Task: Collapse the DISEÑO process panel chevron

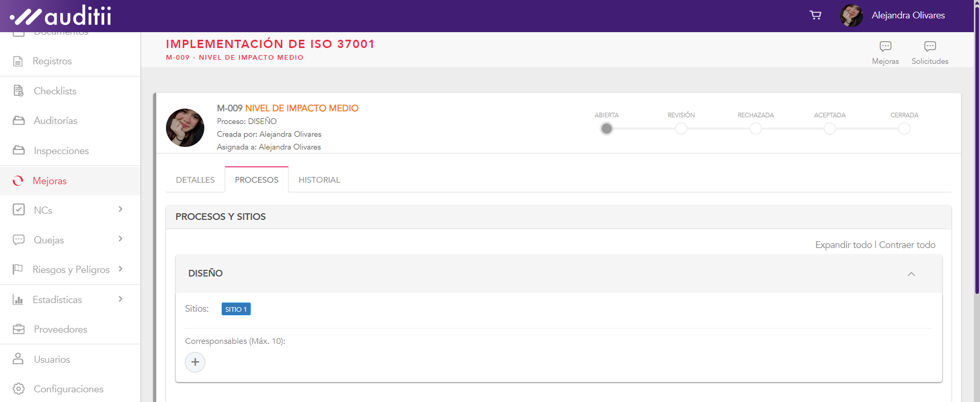Action: click(911, 274)
